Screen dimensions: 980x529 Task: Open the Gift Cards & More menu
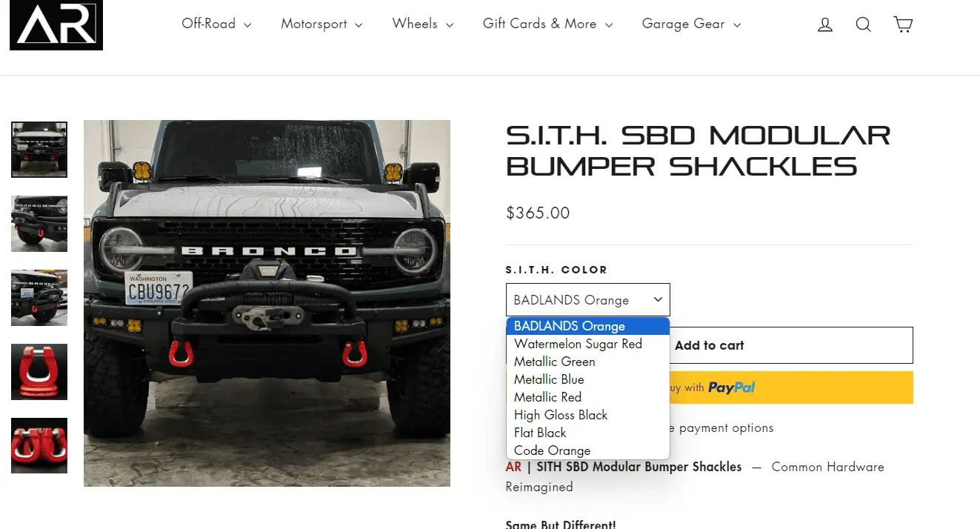(547, 24)
